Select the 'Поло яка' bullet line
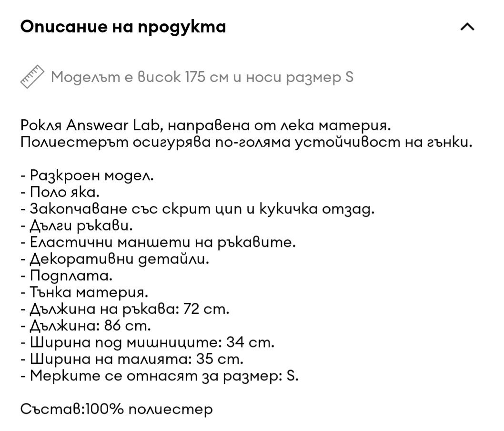Image resolution: width=504 pixels, height=431 pixels. pos(60,192)
